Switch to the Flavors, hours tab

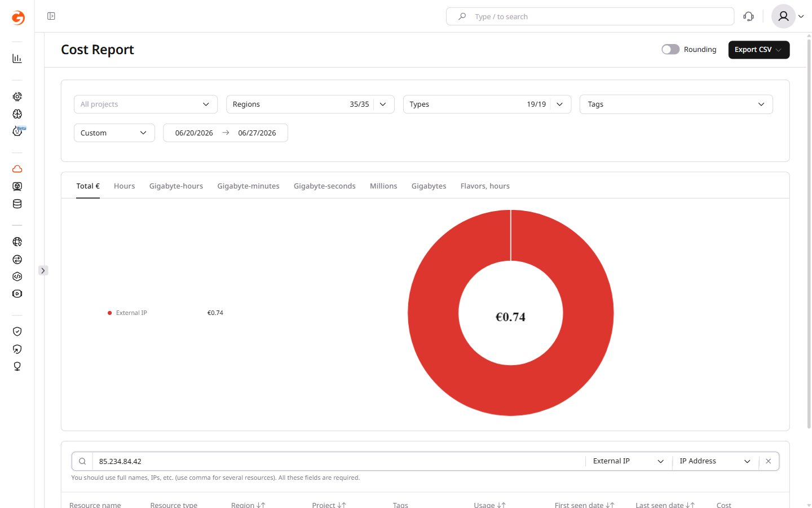coord(485,186)
